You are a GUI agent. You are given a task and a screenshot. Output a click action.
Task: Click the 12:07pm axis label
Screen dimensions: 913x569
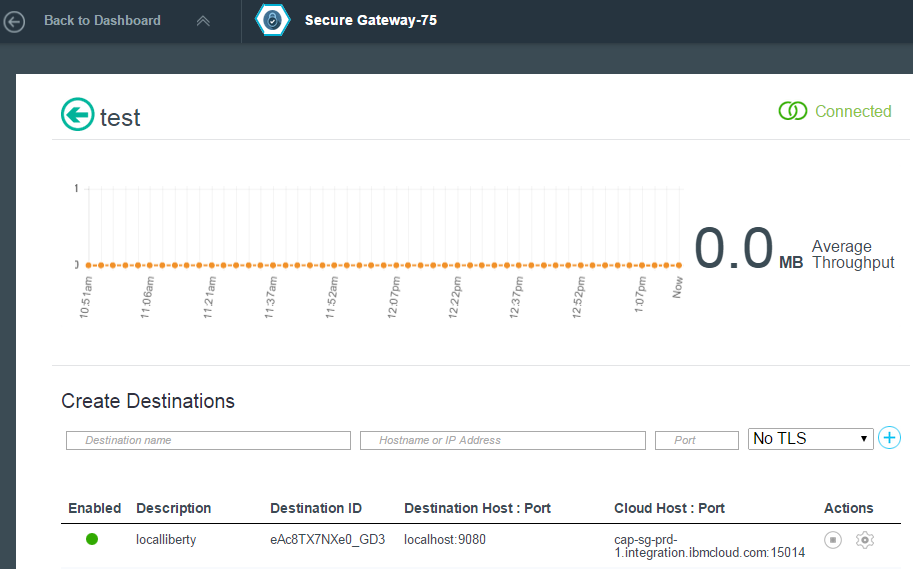coord(394,297)
